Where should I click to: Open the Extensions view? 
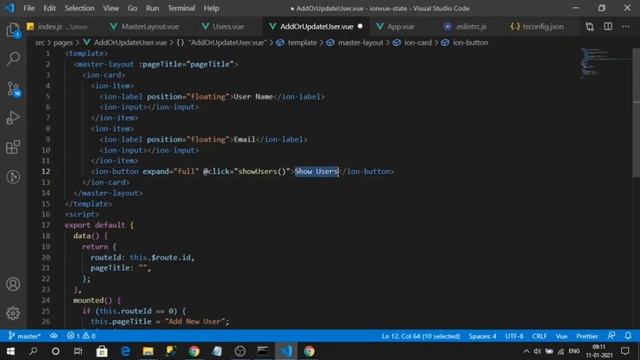coord(13,147)
